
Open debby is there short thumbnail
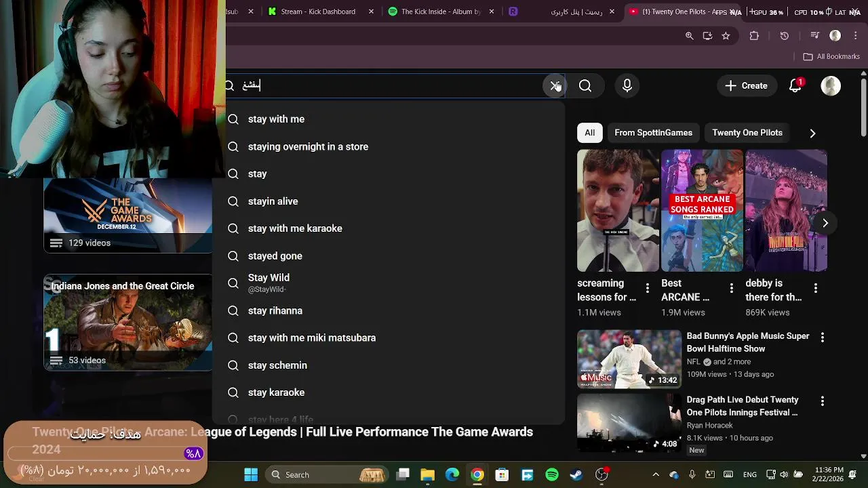[x=786, y=211]
